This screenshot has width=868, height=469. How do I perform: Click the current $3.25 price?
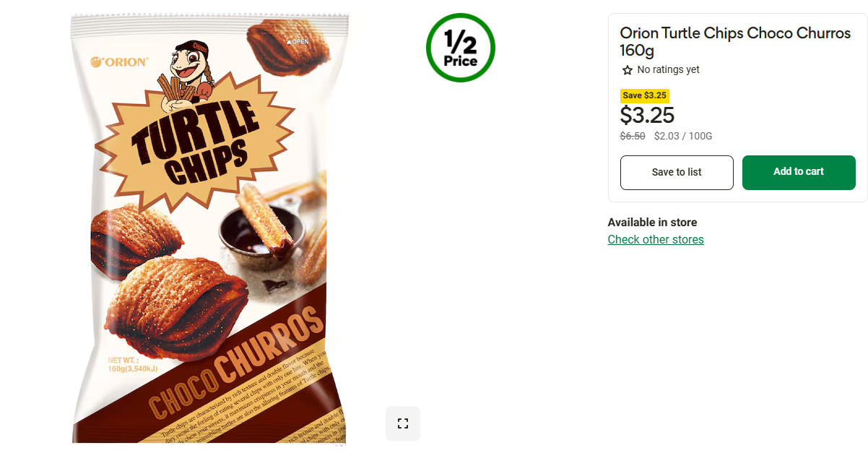point(647,116)
